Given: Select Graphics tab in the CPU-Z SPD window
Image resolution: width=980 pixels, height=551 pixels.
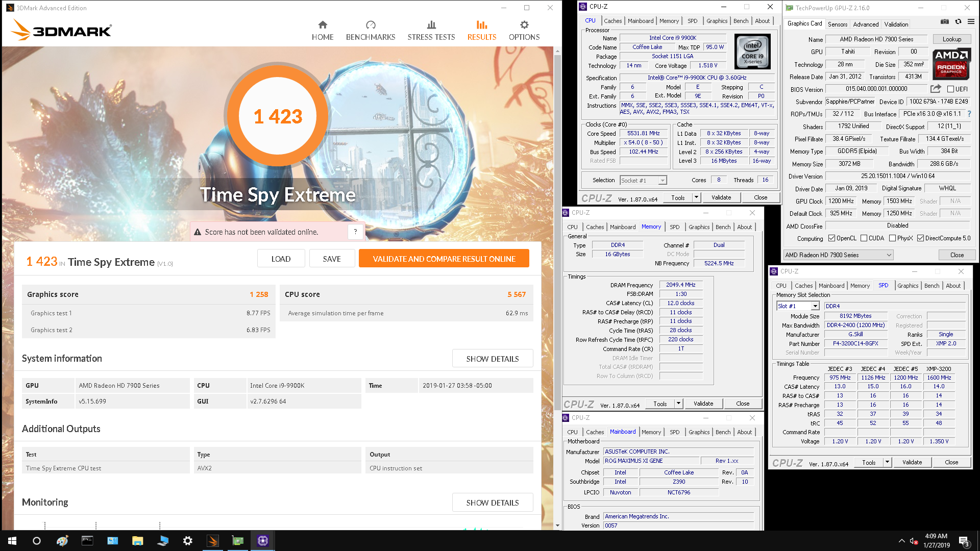Looking at the screenshot, I should coord(908,286).
